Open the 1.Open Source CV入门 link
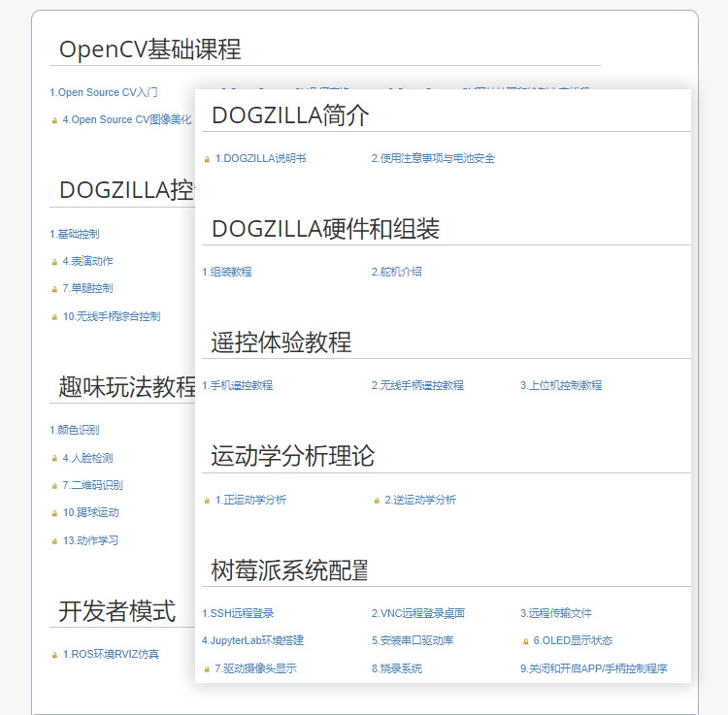Screen dimensions: 728x715 (x=104, y=92)
